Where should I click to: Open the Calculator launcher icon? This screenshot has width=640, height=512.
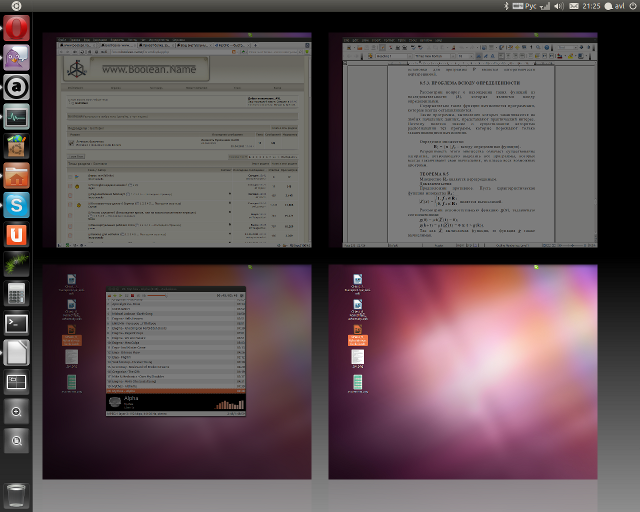click(17, 293)
